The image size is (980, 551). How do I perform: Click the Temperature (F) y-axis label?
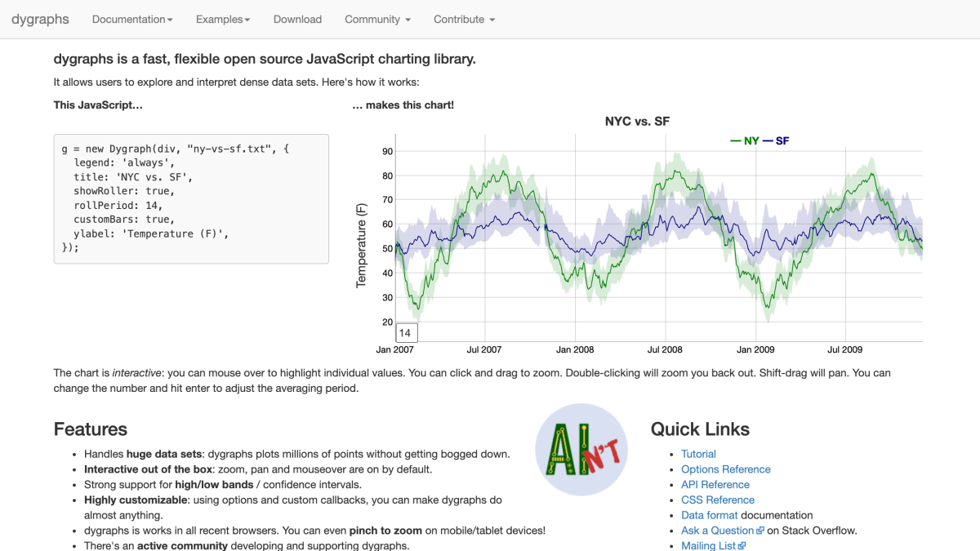pyautogui.click(x=362, y=244)
